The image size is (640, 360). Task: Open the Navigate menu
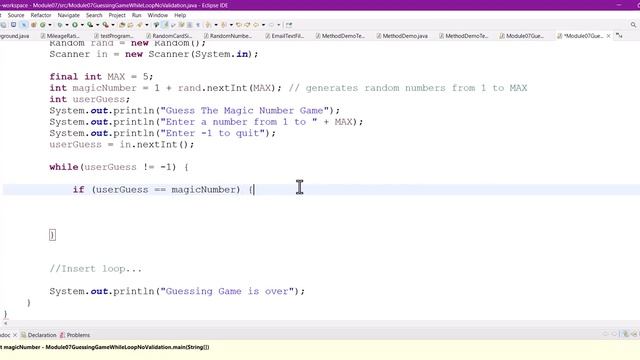coord(69,15)
